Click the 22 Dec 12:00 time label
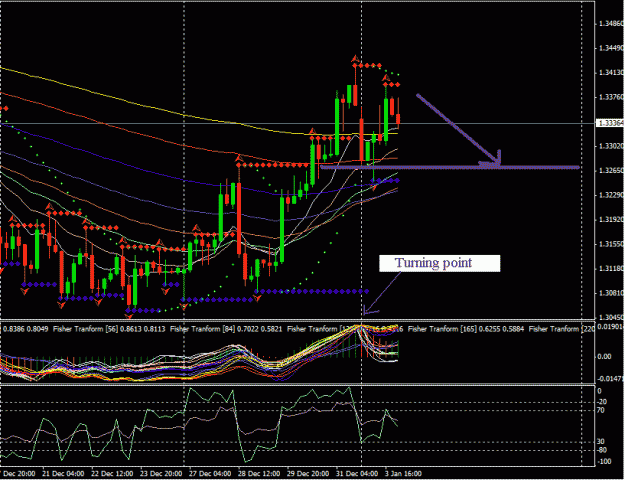The width and height of the screenshot is (625, 480). pos(112,474)
